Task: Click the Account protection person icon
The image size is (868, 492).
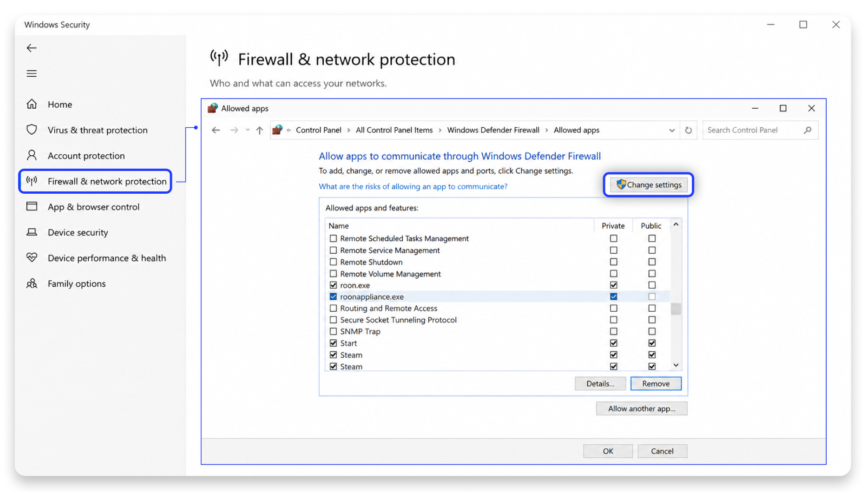Action: click(32, 155)
